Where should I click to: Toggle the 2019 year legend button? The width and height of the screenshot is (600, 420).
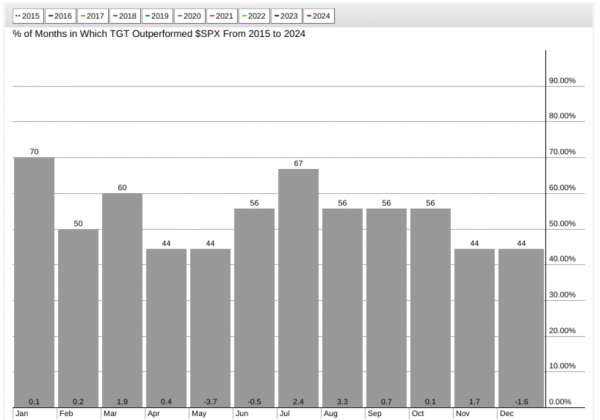click(157, 16)
